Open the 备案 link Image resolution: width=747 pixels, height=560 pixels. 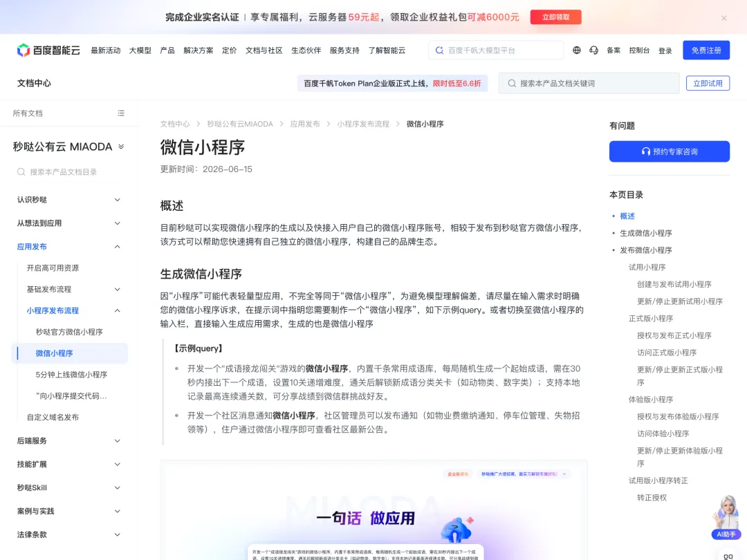[613, 50]
